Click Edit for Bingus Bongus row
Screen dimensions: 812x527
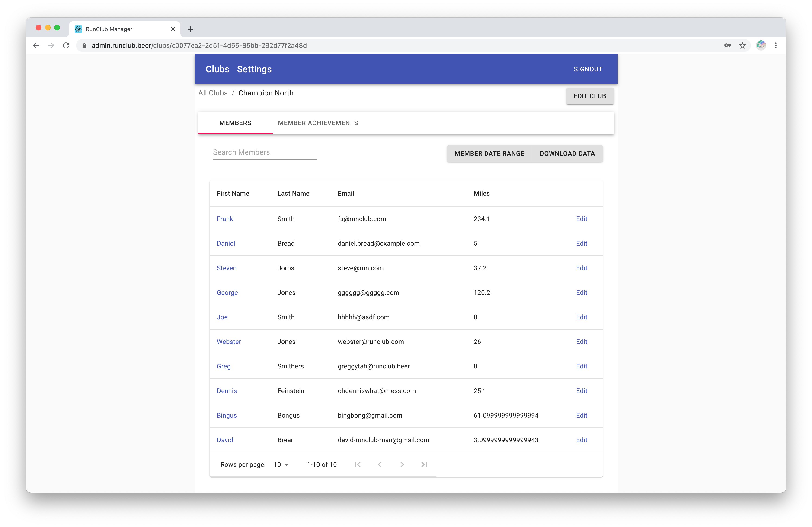[x=581, y=416]
